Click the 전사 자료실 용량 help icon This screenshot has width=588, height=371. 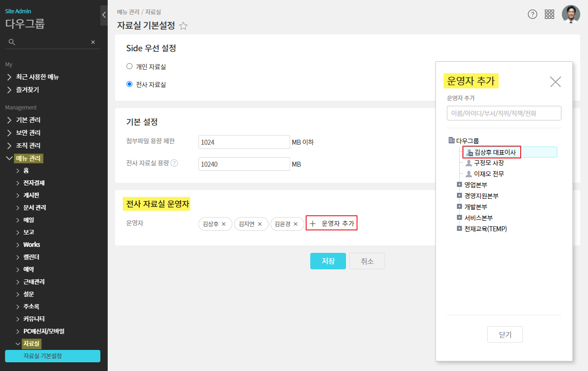tap(174, 163)
